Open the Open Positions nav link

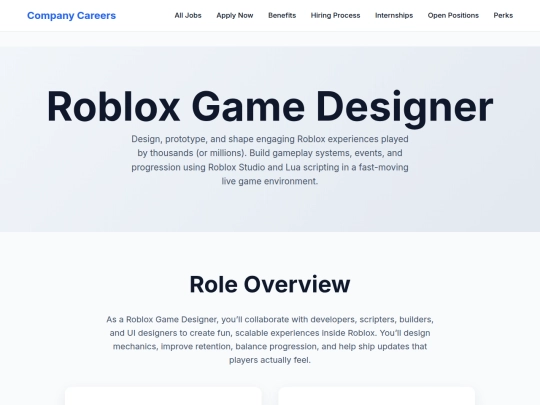pyautogui.click(x=453, y=15)
